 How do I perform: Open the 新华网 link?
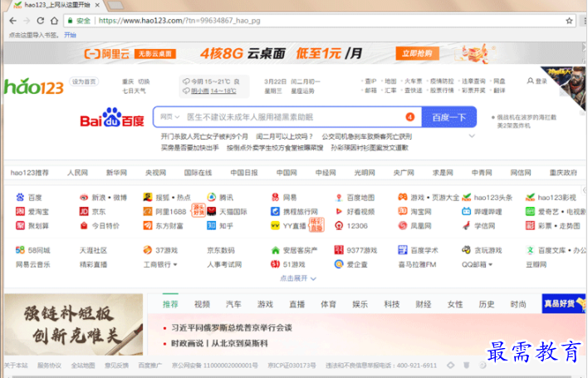point(116,173)
